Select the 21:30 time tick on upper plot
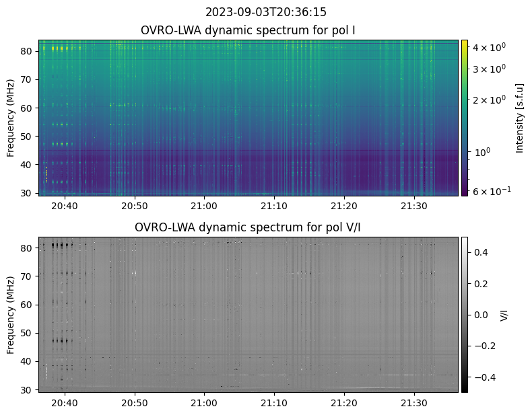This screenshot has height=415, width=532. pyautogui.click(x=413, y=205)
